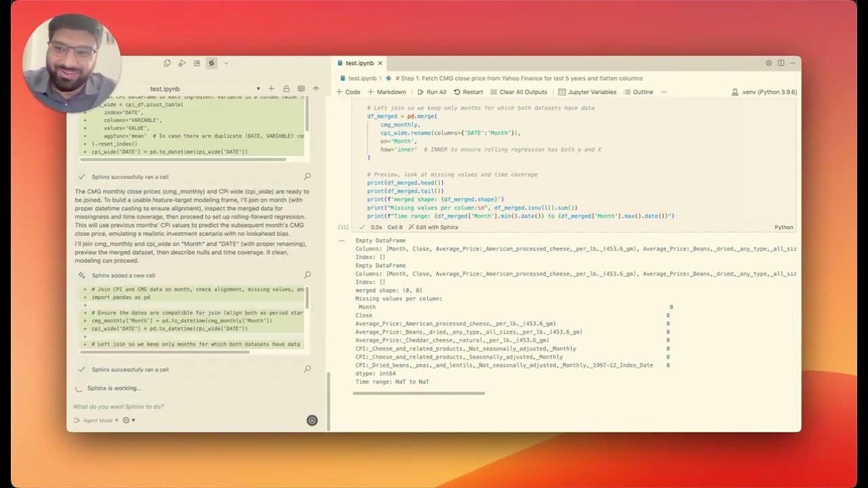Click 'import pandas as pd' in Sphinx diff
The height and width of the screenshot is (488, 868).
click(x=121, y=298)
